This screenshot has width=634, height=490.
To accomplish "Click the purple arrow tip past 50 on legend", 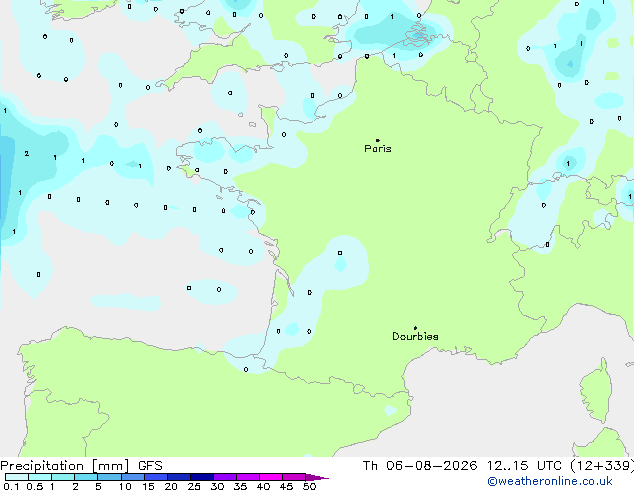I will click(317, 477).
